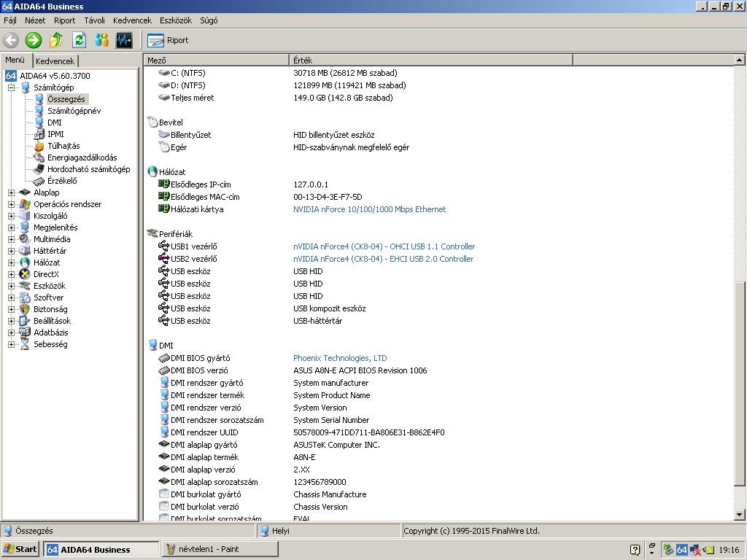Select the DMI rendszer UUID row
This screenshot has height=560, width=747.
(x=438, y=432)
